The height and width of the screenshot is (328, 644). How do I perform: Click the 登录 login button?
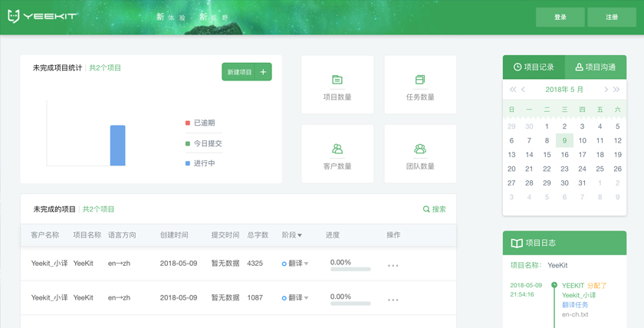coord(560,17)
